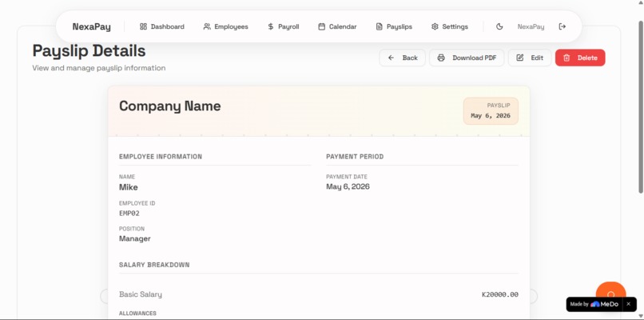Click the PAYSLIP date badge May 6, 2026

coord(491,111)
